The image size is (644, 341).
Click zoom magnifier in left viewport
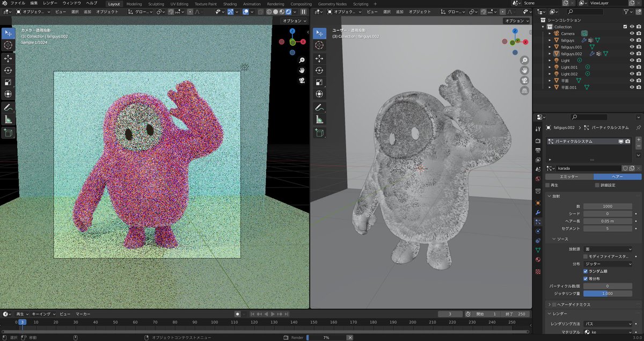click(x=303, y=60)
